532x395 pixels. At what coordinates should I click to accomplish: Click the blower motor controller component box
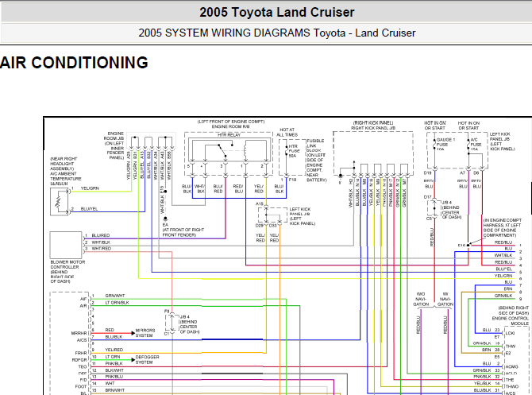66,245
